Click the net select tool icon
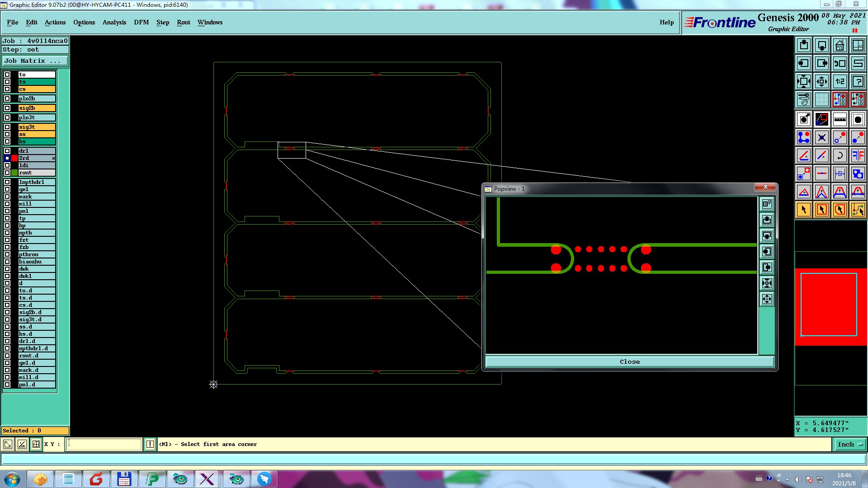Image resolution: width=868 pixels, height=488 pixels. click(x=858, y=210)
